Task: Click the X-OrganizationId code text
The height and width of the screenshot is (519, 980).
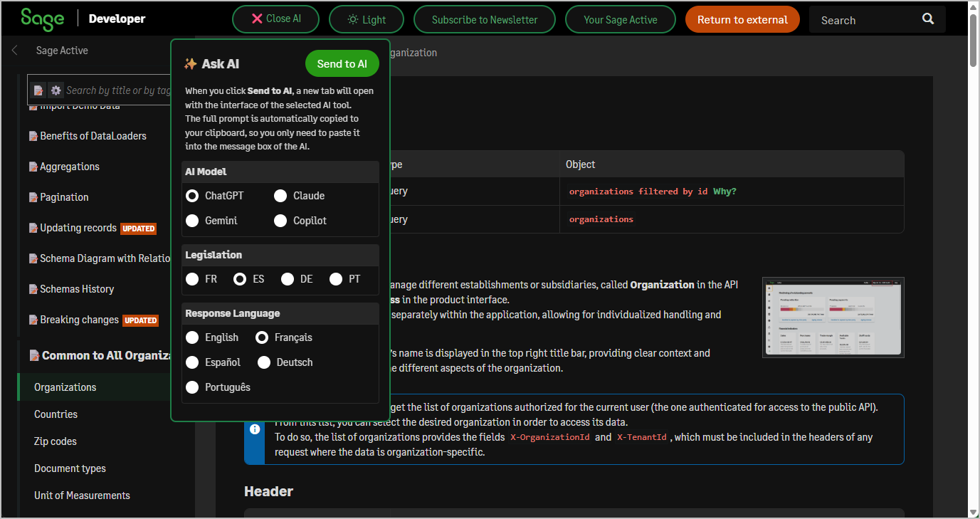Action: [x=550, y=437]
